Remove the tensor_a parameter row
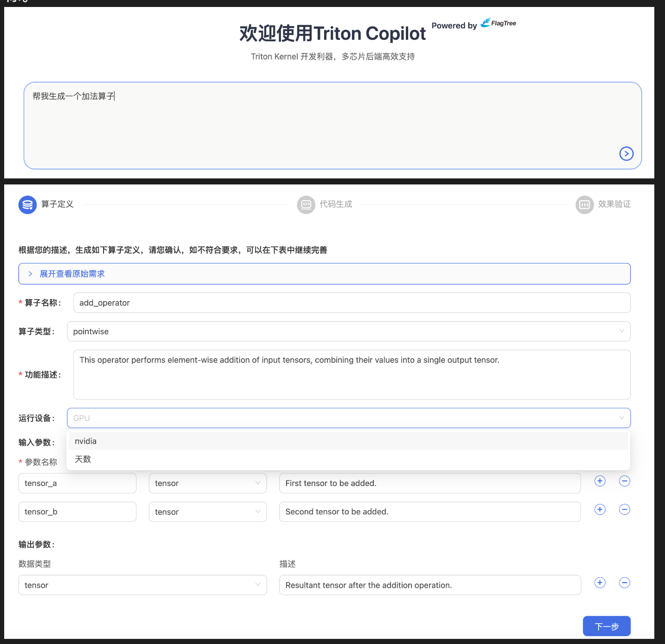The image size is (665, 644). pos(625,481)
